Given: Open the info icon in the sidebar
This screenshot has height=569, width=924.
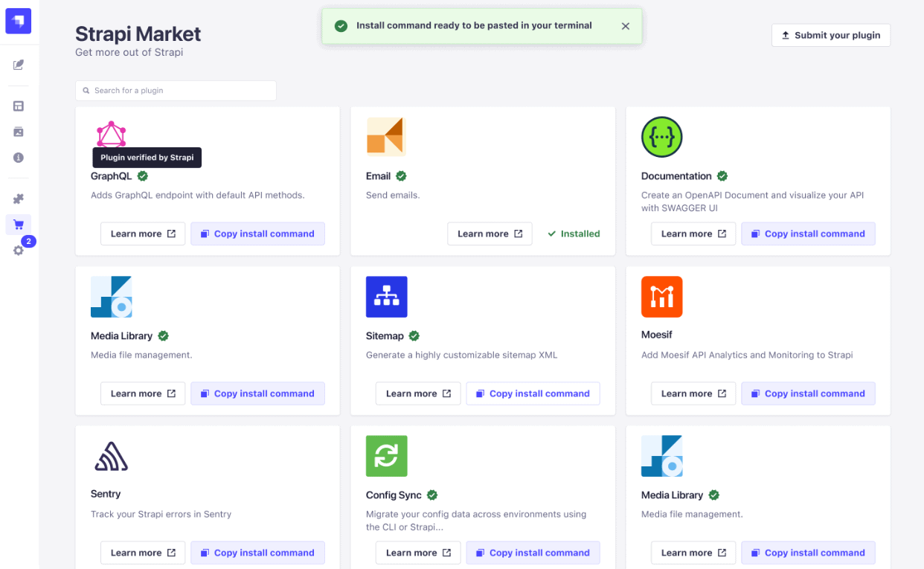Looking at the screenshot, I should click(x=19, y=158).
